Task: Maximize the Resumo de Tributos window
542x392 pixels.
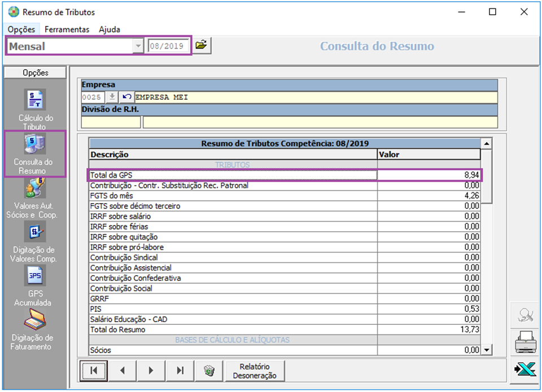Action: (x=492, y=12)
